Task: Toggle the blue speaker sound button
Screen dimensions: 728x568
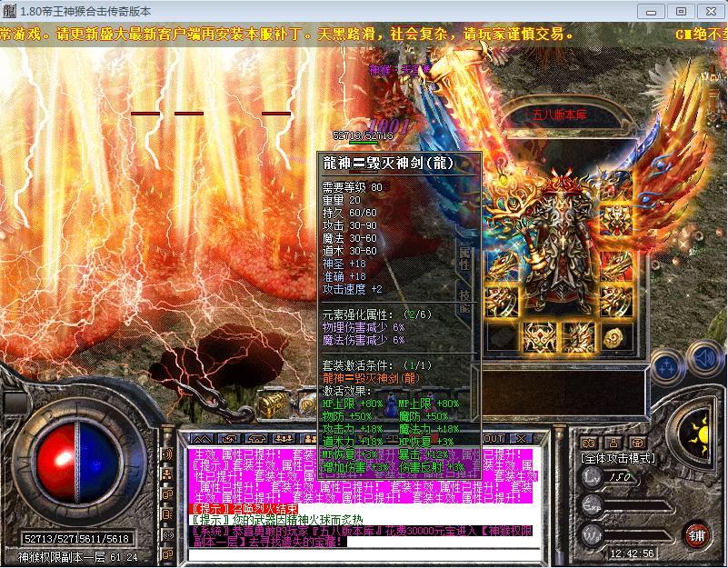Action: click(705, 359)
